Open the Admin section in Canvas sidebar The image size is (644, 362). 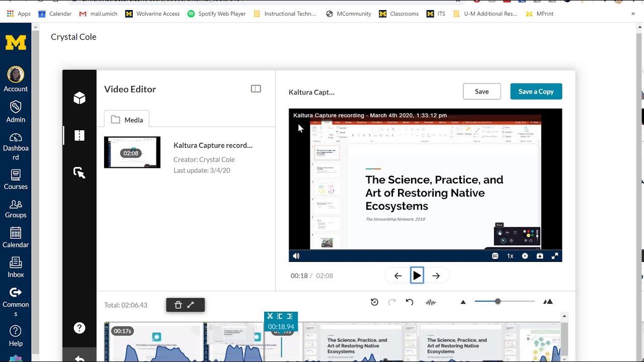click(16, 112)
